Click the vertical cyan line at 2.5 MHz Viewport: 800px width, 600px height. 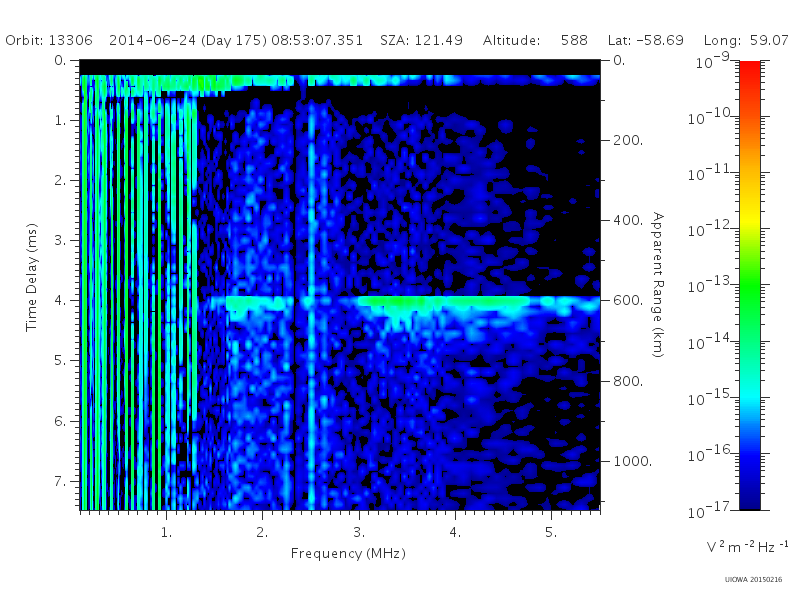(x=311, y=306)
